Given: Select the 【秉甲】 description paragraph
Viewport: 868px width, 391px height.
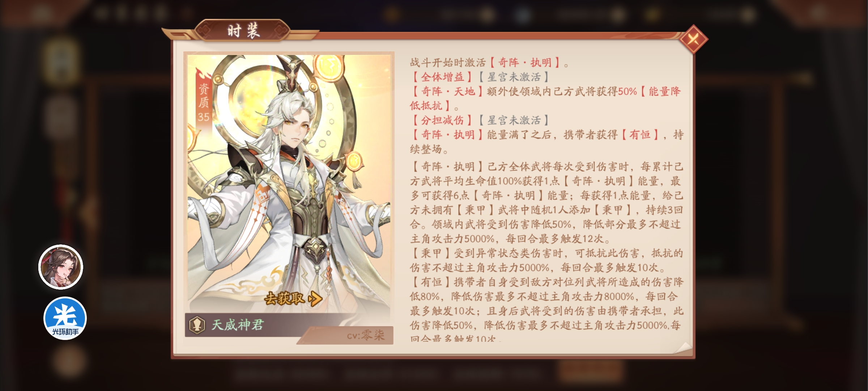Looking at the screenshot, I should click(546, 260).
